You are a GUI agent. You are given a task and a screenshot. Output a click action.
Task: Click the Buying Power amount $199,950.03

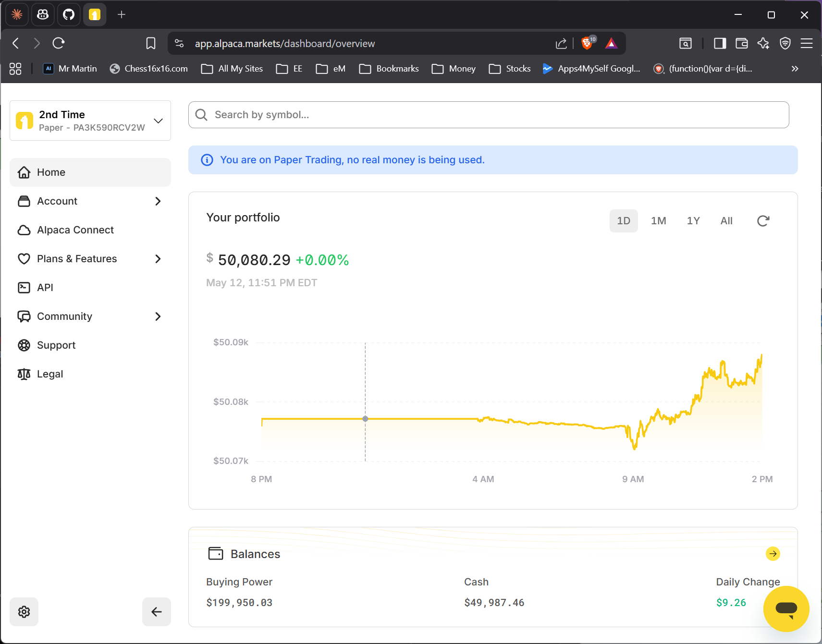point(239,603)
